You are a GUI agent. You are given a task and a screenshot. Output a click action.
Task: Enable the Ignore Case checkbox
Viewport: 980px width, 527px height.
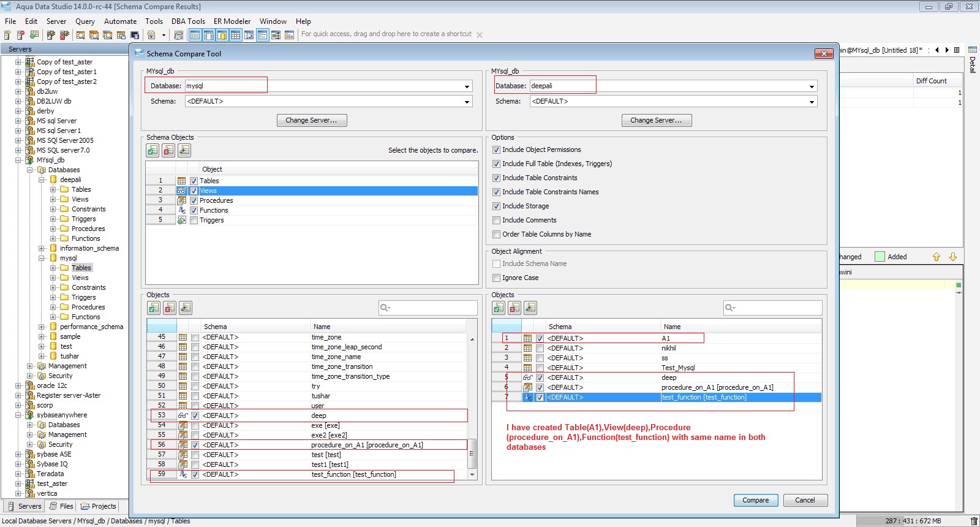[497, 278]
